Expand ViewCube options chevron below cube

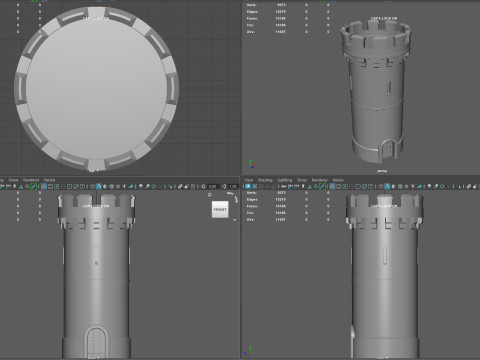pos(235,220)
